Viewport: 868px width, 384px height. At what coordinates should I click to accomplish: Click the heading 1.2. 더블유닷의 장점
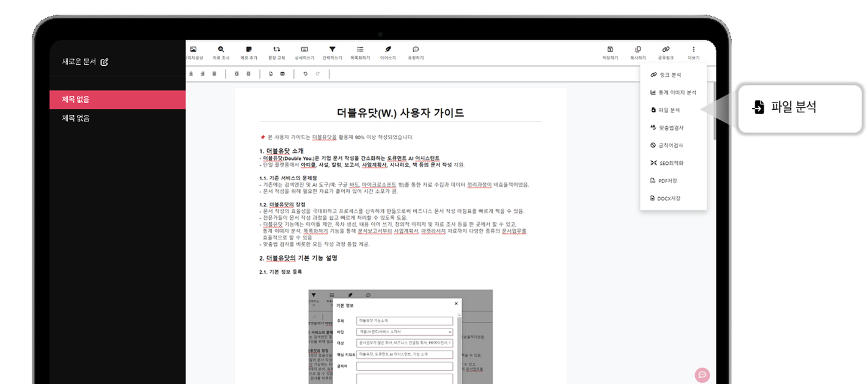[282, 205]
